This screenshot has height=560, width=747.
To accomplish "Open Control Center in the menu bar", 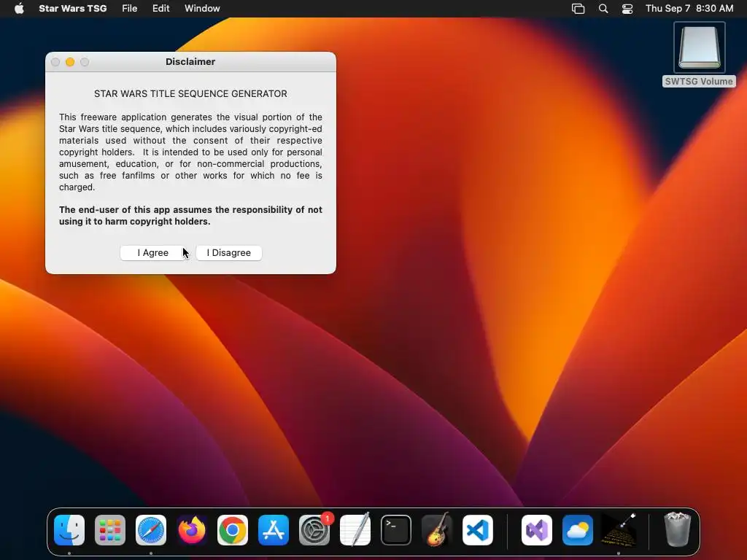I will point(627,9).
